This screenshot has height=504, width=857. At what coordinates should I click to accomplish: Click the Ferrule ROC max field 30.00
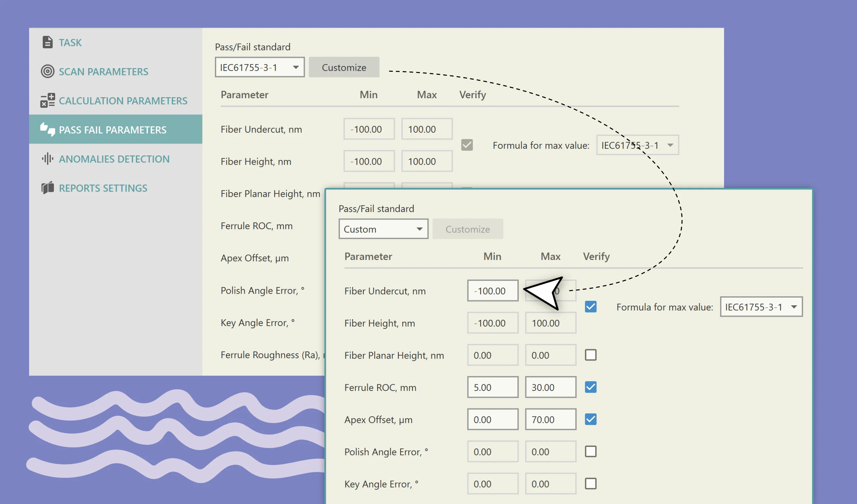[x=550, y=387]
